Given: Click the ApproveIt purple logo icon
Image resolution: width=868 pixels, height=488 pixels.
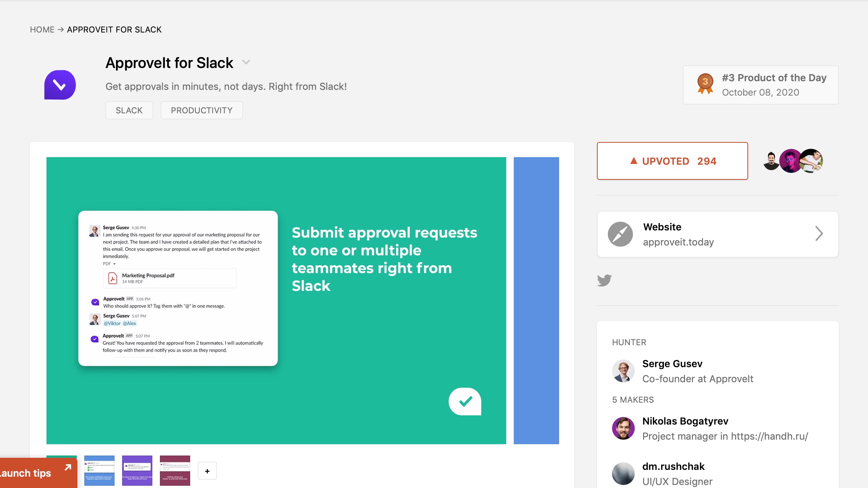Looking at the screenshot, I should pos(60,85).
